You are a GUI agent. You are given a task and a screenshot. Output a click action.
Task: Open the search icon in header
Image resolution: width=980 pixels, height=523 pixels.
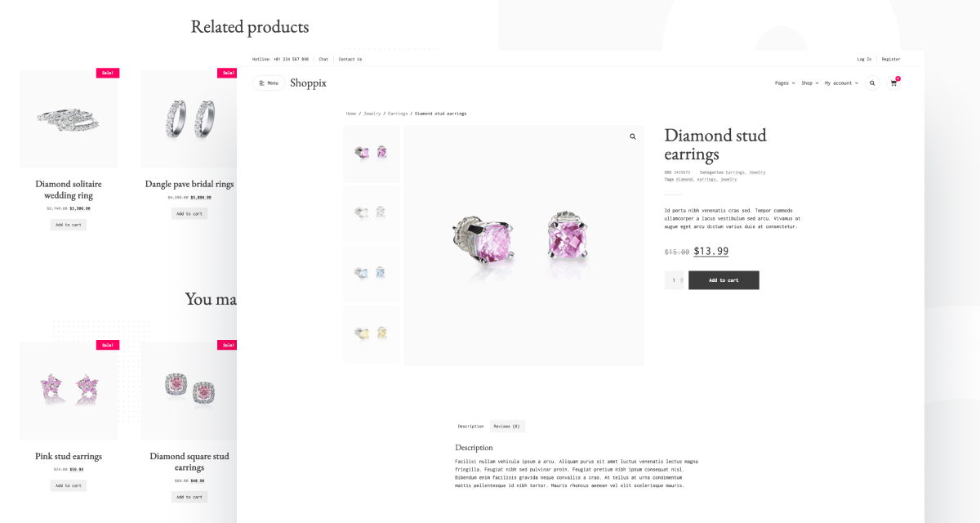point(872,83)
